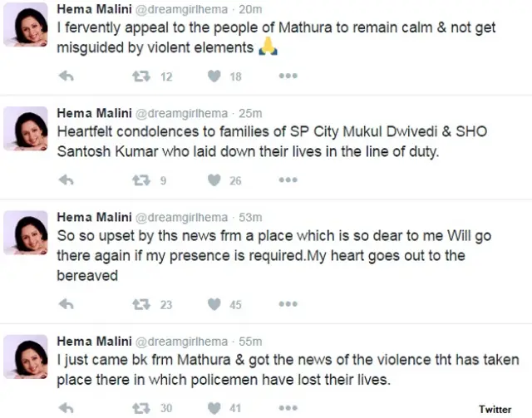
Task: Open more options on the 20m tweet
Action: pos(288,76)
